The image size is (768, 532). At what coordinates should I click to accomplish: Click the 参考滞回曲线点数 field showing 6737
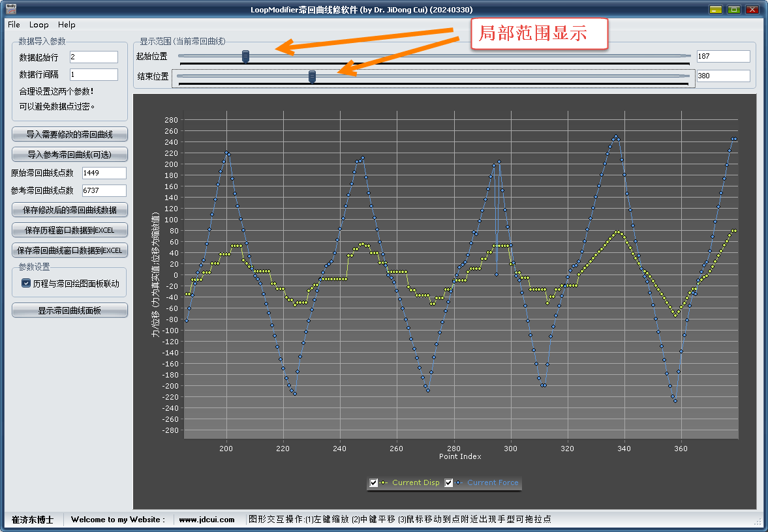[104, 190]
